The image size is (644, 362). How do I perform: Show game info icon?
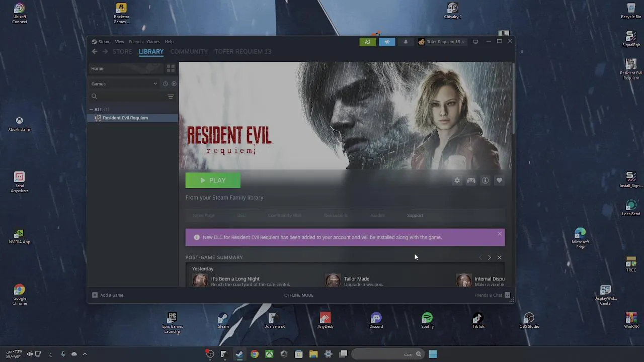tap(485, 180)
